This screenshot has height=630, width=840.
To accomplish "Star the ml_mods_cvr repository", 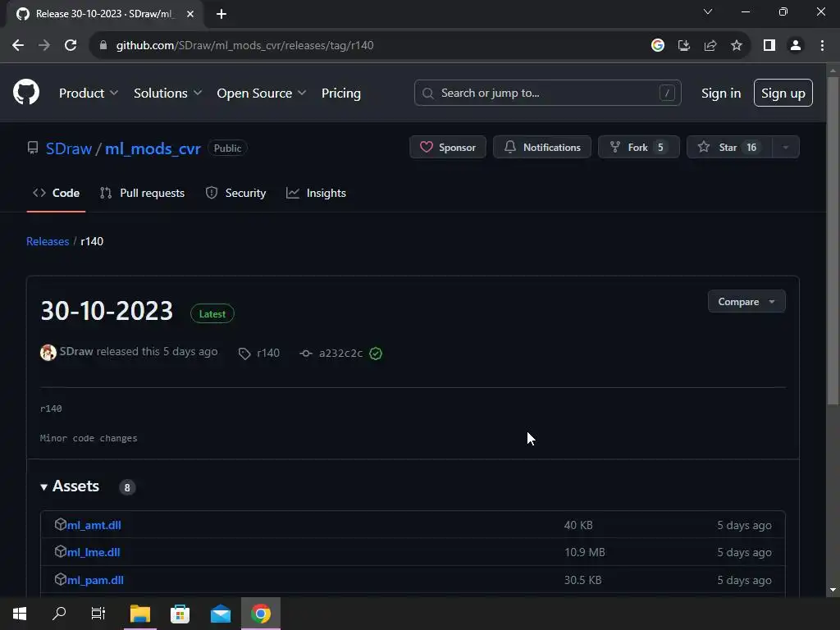I will pyautogui.click(x=729, y=148).
